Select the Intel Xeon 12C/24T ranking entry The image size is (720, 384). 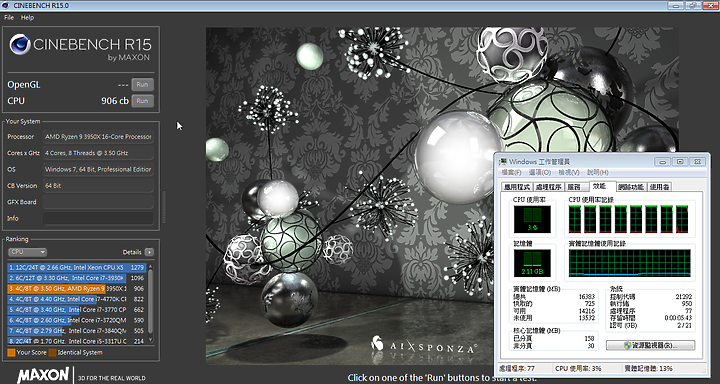tap(77, 267)
